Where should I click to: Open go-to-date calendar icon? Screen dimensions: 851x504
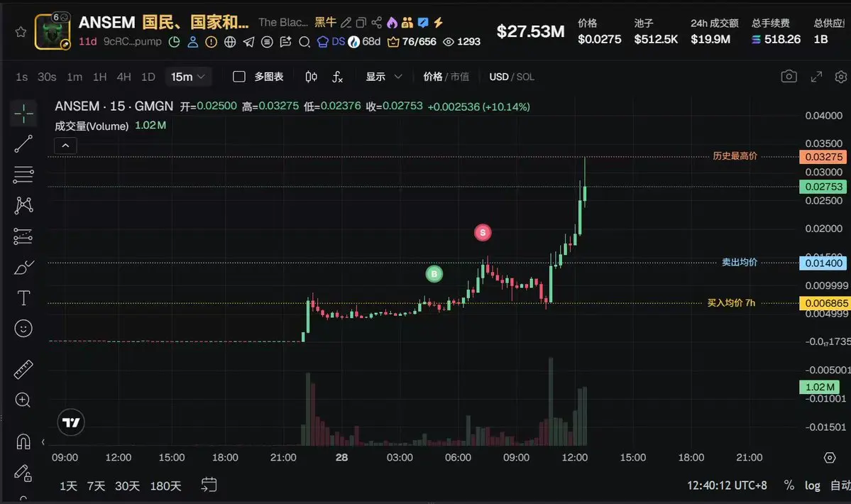click(209, 484)
